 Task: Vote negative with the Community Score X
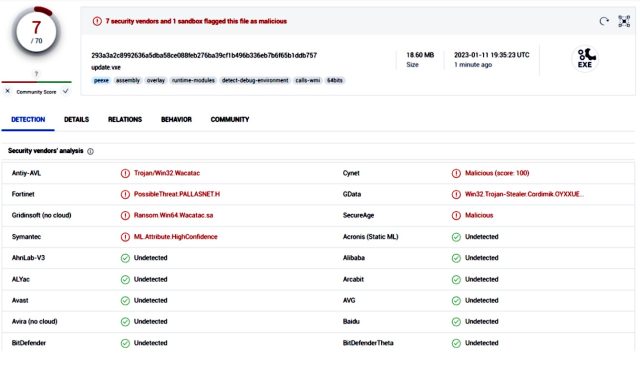click(x=7, y=91)
